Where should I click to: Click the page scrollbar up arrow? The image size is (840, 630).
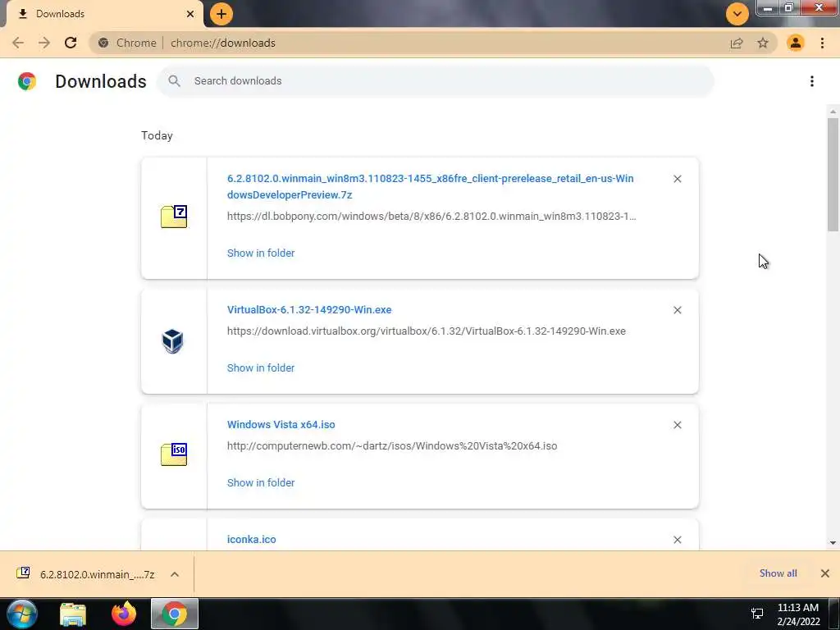click(x=833, y=112)
